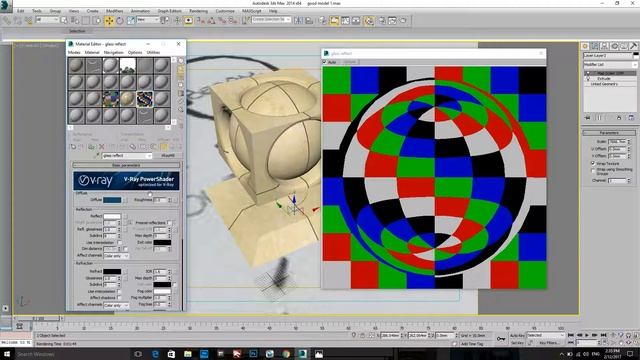Click the Unlink Selection toolbar icon
The width and height of the screenshot is (640, 360).
[x=18, y=20]
